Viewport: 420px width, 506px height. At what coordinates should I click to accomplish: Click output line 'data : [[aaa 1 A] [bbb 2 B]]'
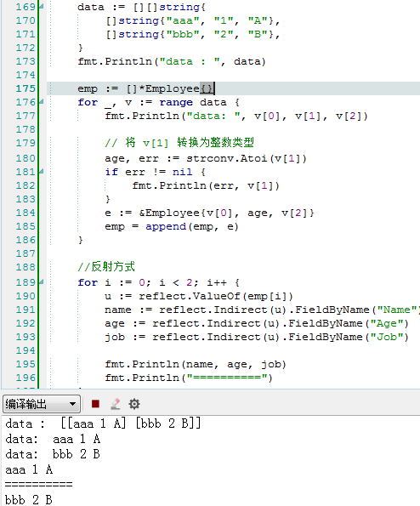103,424
